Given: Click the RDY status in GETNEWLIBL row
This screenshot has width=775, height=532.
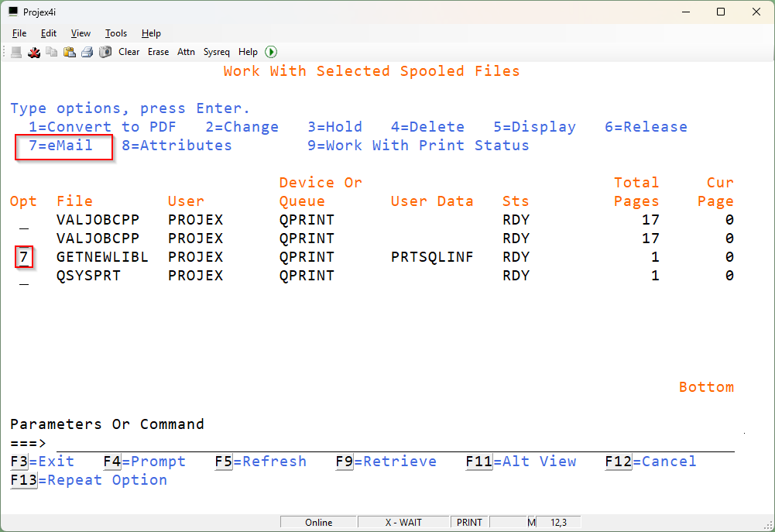Looking at the screenshot, I should 516,257.
